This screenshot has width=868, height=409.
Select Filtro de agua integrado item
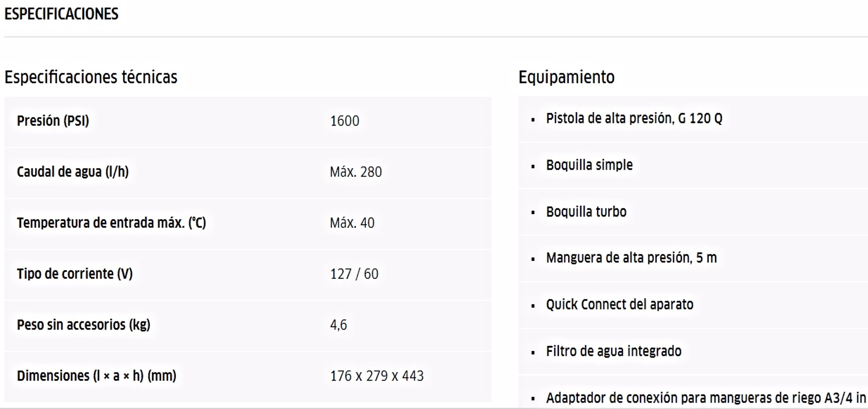tap(614, 351)
